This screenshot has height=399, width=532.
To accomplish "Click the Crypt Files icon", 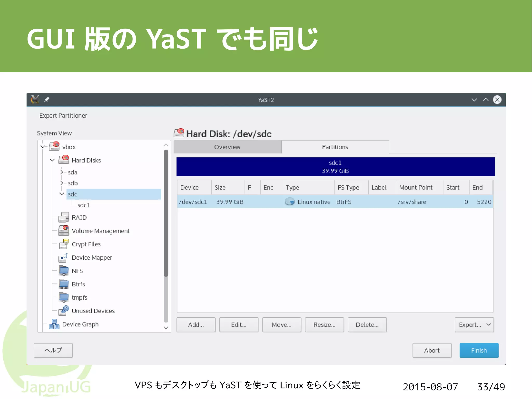I will 64,244.
